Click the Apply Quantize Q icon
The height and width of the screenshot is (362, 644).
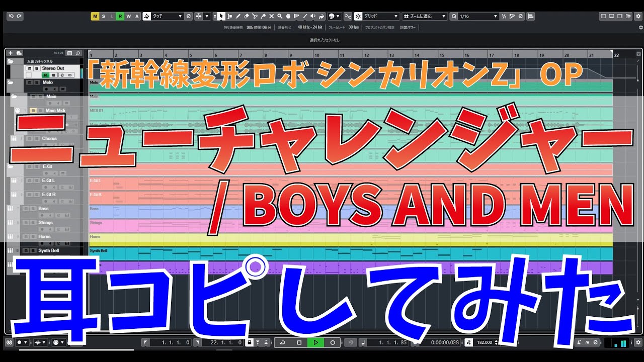click(454, 16)
